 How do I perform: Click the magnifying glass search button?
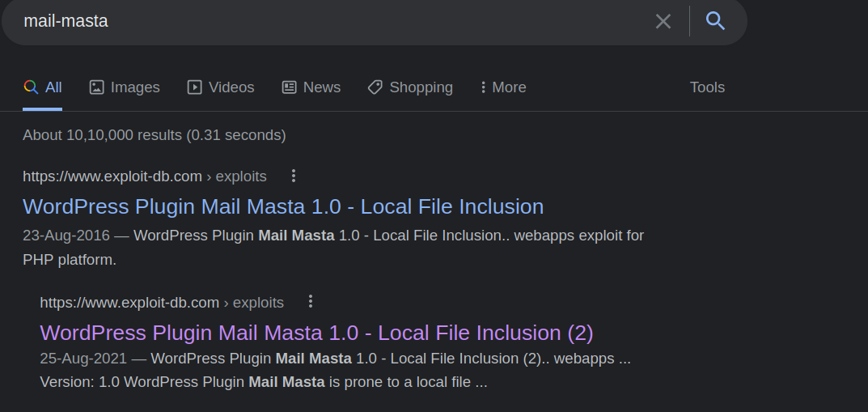coord(715,21)
